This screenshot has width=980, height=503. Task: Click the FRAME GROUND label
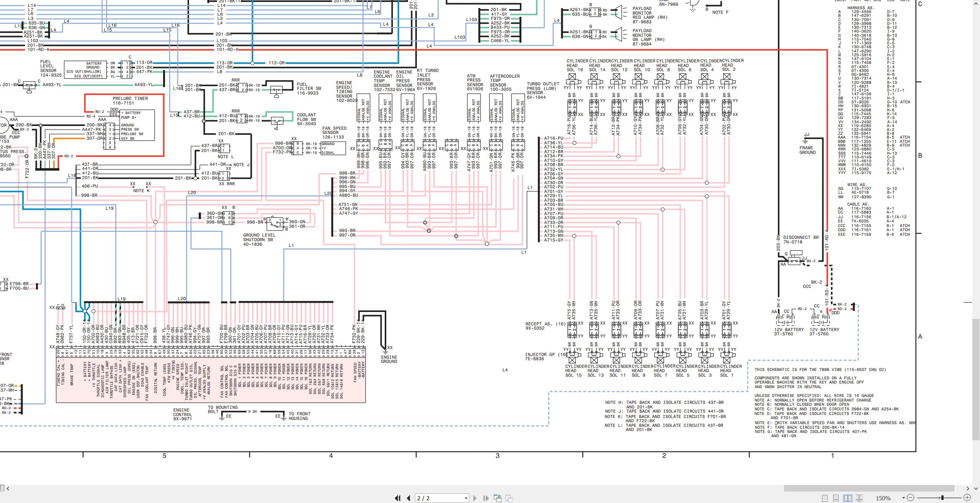tap(807, 150)
